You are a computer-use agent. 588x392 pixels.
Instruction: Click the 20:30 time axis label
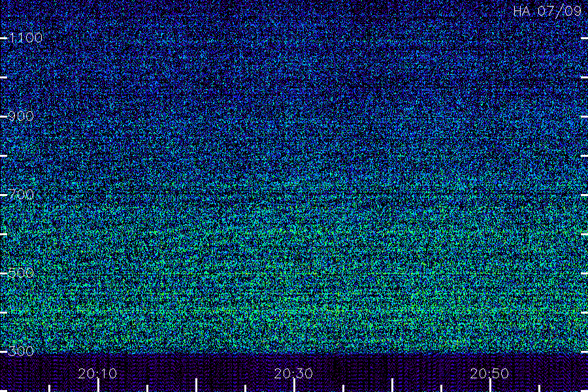(x=293, y=374)
